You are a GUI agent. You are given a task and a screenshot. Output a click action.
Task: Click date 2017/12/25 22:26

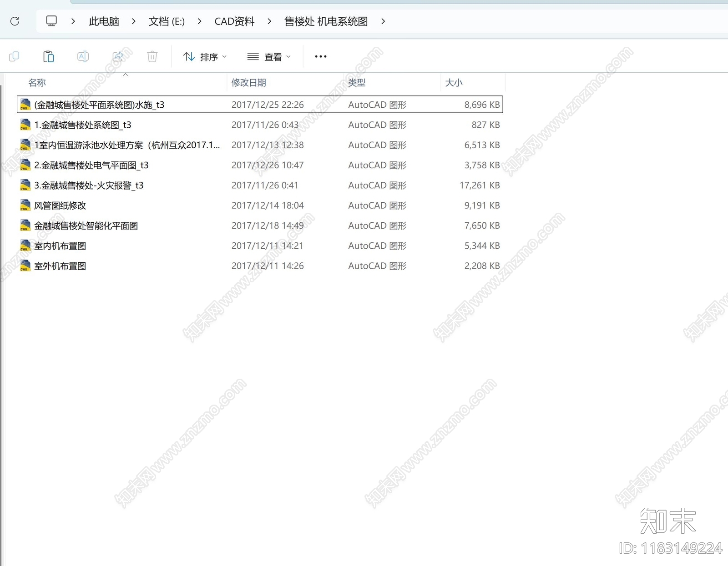(268, 105)
